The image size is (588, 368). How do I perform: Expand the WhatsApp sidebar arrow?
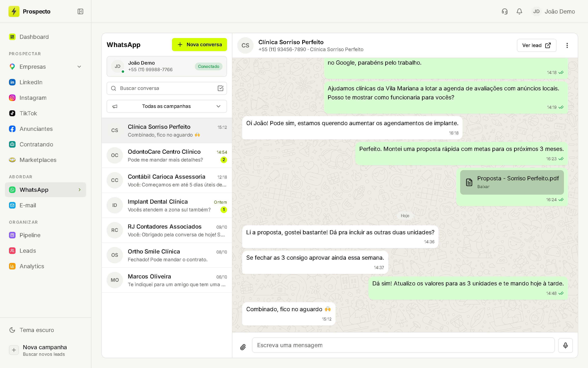(x=79, y=190)
